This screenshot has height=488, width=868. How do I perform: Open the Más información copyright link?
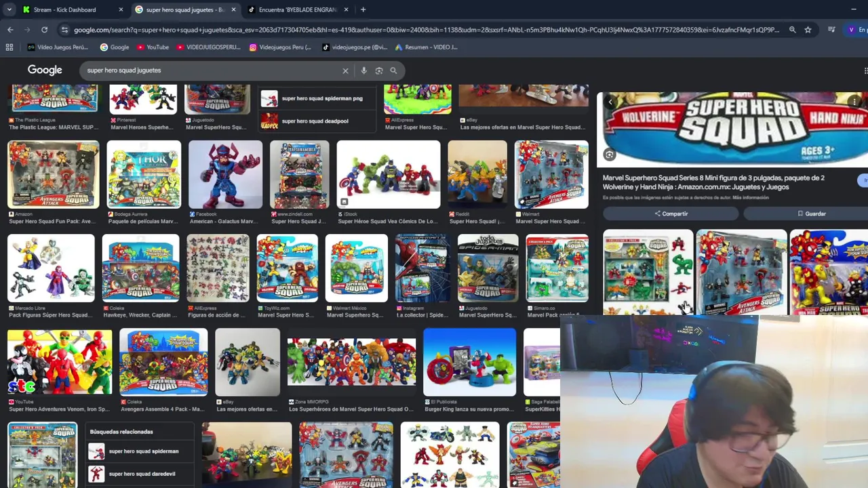tap(750, 197)
